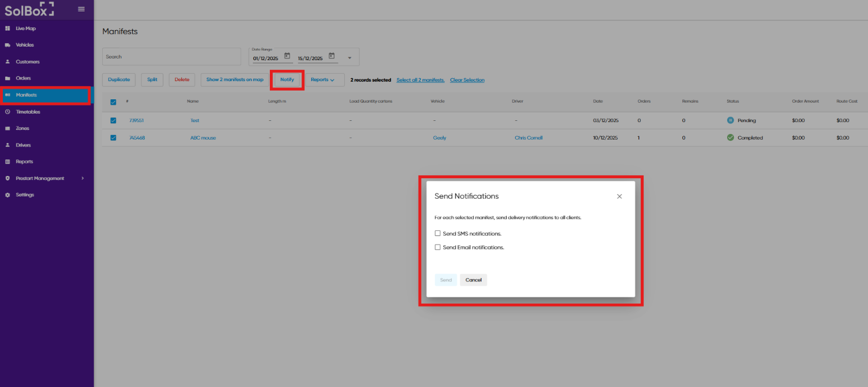The height and width of the screenshot is (387, 868).
Task: Open the start date calendar icon
Action: tap(287, 56)
